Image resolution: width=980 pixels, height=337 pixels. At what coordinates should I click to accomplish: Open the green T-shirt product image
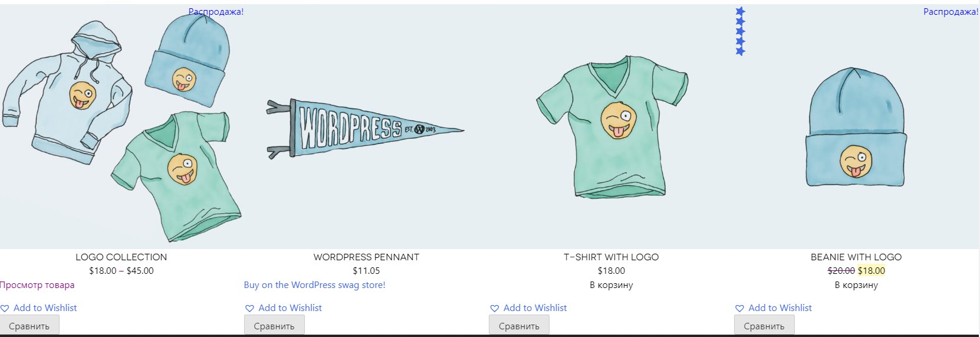coord(611,126)
